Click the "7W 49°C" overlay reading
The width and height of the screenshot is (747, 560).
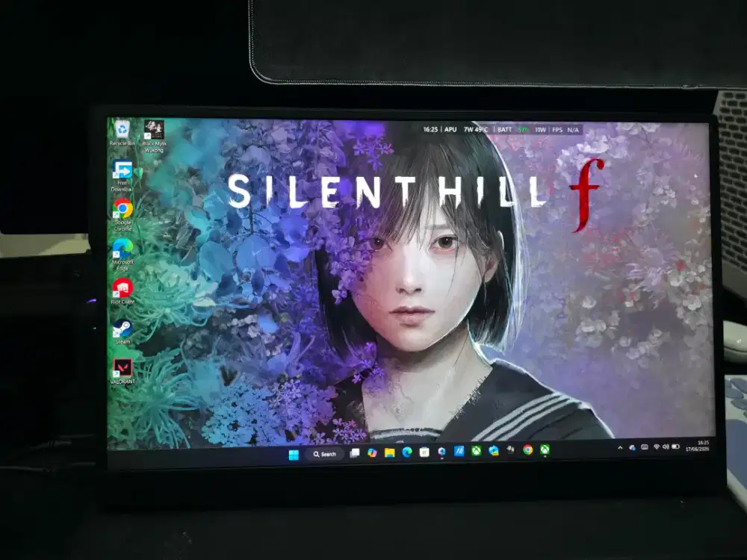coord(475,129)
